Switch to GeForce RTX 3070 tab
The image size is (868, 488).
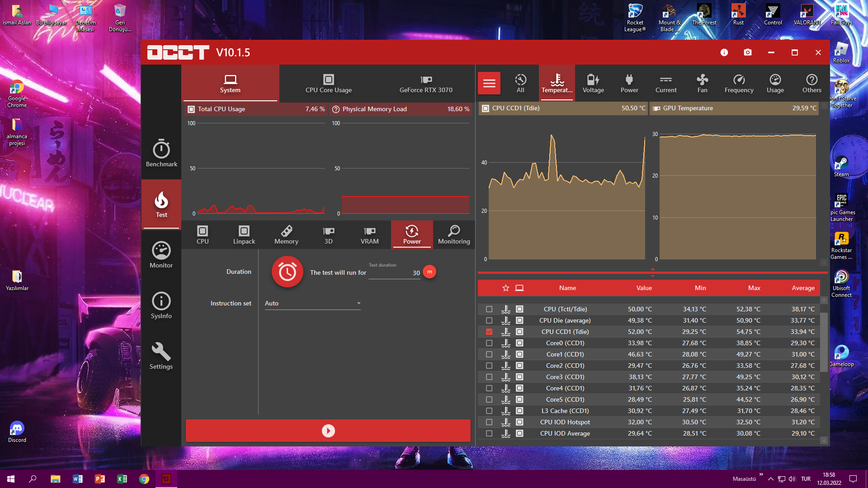point(426,84)
